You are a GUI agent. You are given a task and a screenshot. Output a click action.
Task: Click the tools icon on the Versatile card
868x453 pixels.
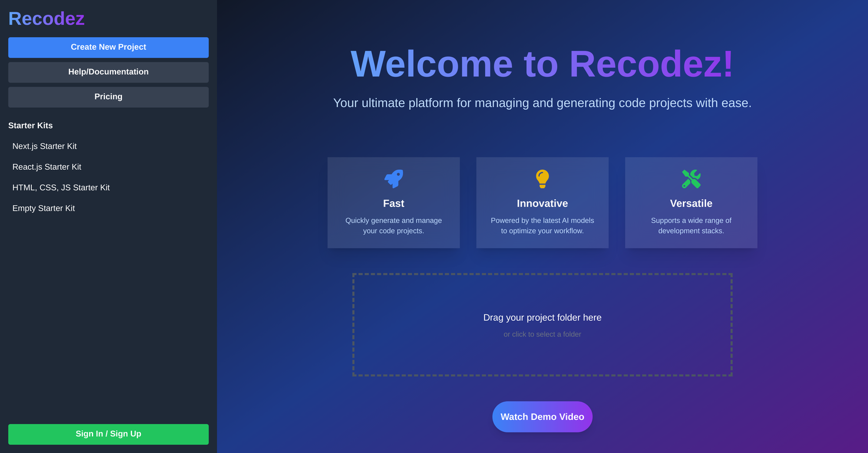point(691,179)
